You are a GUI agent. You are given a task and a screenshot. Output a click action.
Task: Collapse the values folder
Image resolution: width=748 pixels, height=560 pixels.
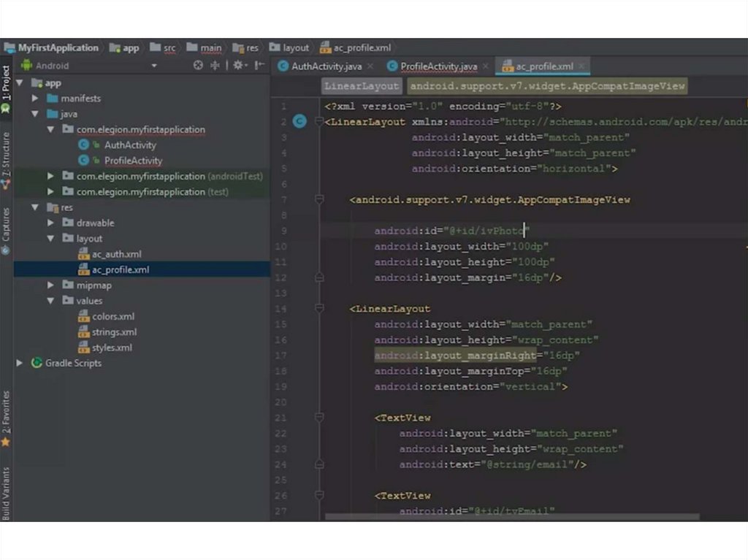pyautogui.click(x=50, y=301)
